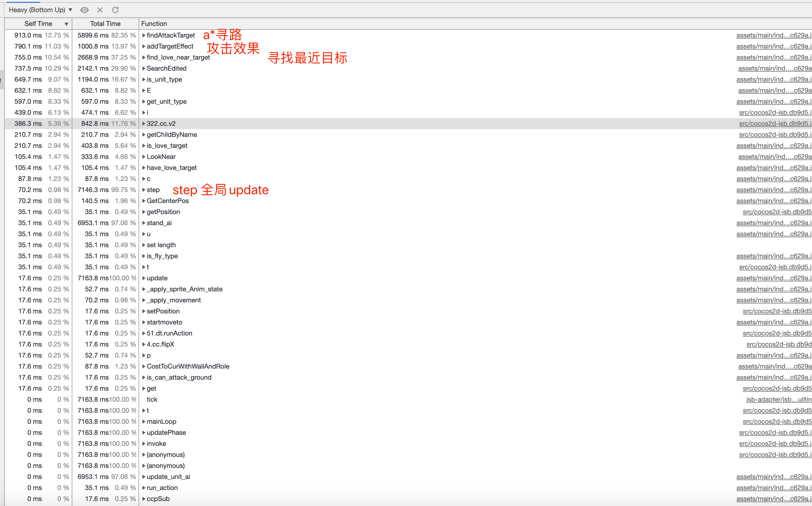
Task: Expand the addTargetEffect disclosure triangle
Action: pos(144,47)
